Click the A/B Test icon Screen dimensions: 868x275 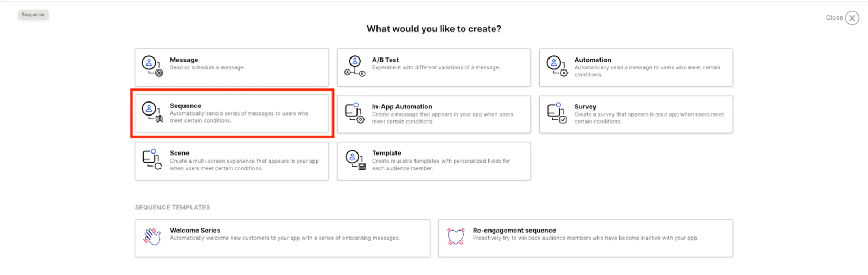pos(355,66)
